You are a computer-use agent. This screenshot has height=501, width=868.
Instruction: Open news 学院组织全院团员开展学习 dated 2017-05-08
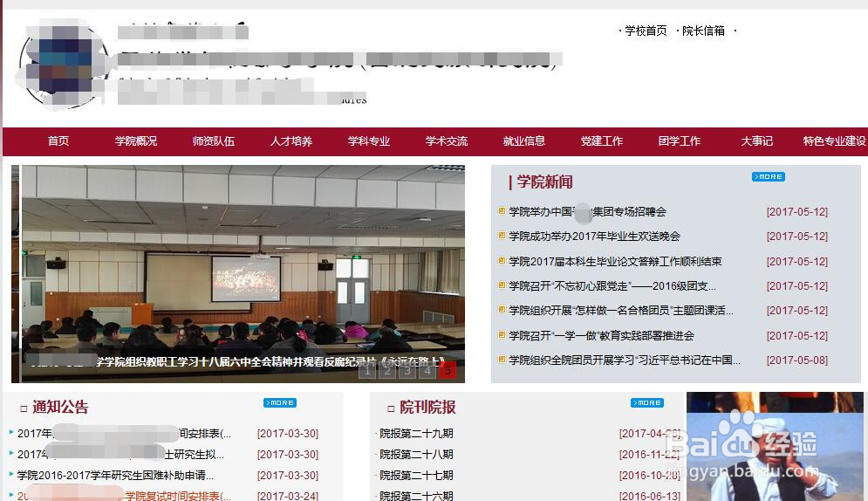coord(625,360)
